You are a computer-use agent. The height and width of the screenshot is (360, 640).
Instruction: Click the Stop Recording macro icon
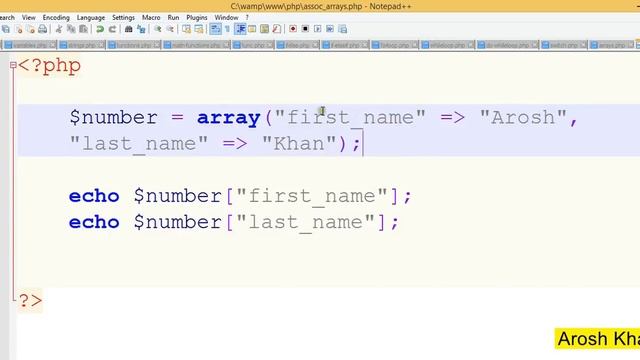(305, 29)
